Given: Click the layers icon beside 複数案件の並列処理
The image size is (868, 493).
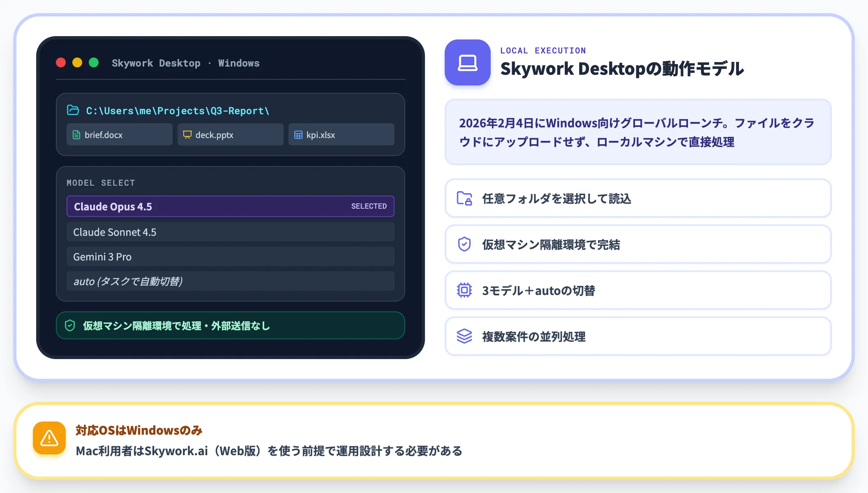Looking at the screenshot, I should [x=464, y=336].
